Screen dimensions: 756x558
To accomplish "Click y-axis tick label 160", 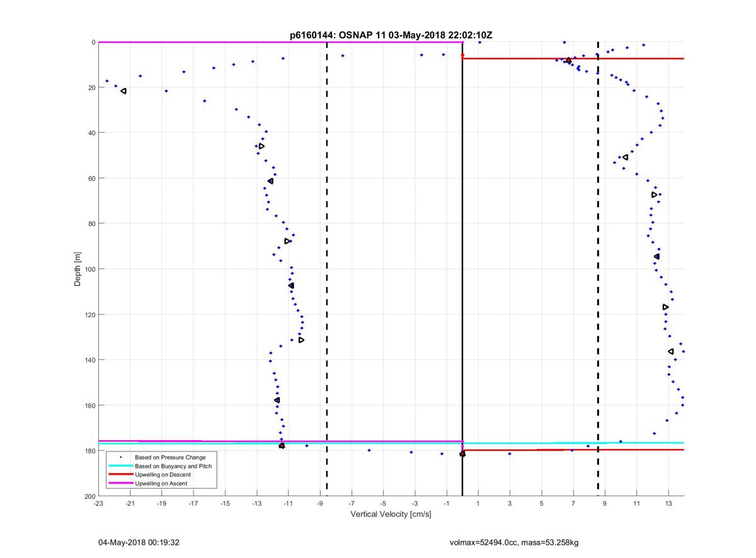I will click(89, 405).
